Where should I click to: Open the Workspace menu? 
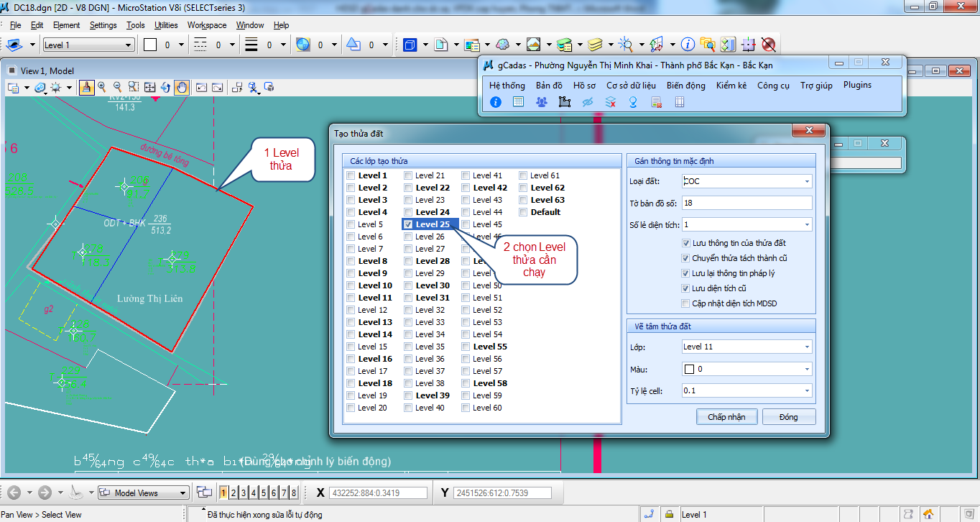[207, 25]
